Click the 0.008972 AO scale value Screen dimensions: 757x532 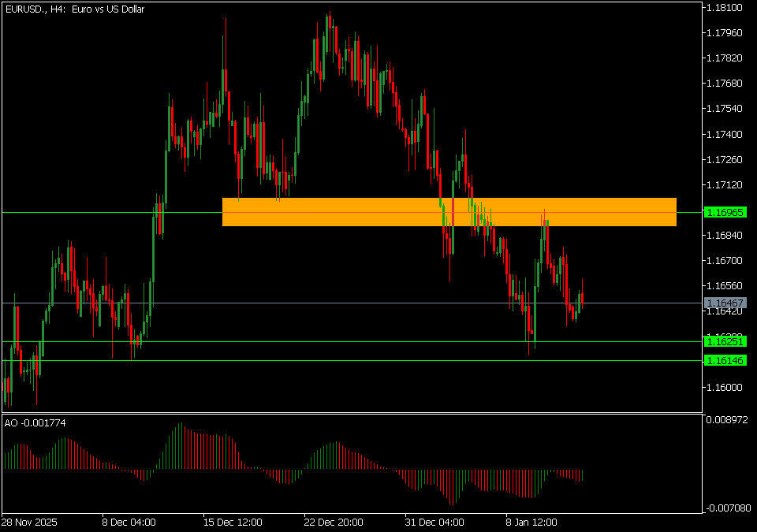pyautogui.click(x=727, y=421)
